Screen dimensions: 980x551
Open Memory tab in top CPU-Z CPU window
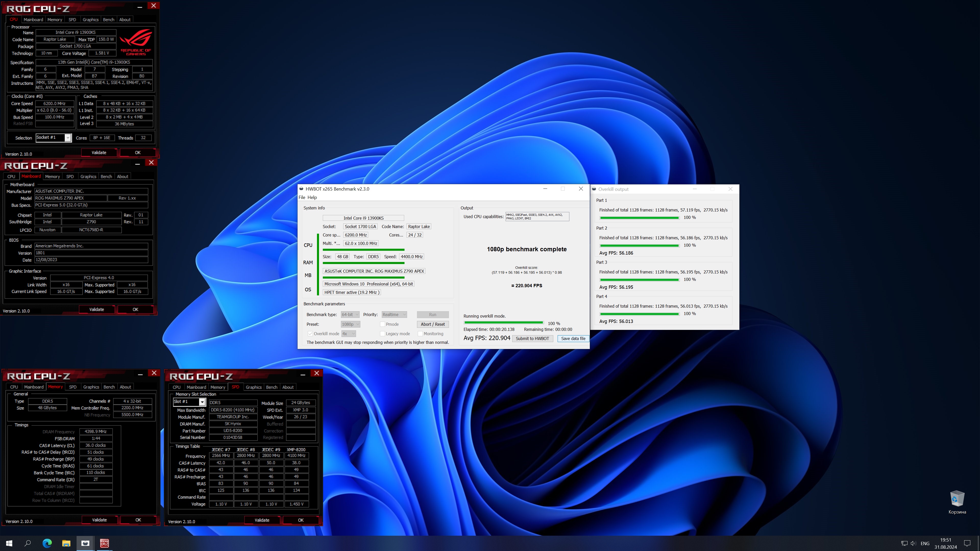pos(54,19)
